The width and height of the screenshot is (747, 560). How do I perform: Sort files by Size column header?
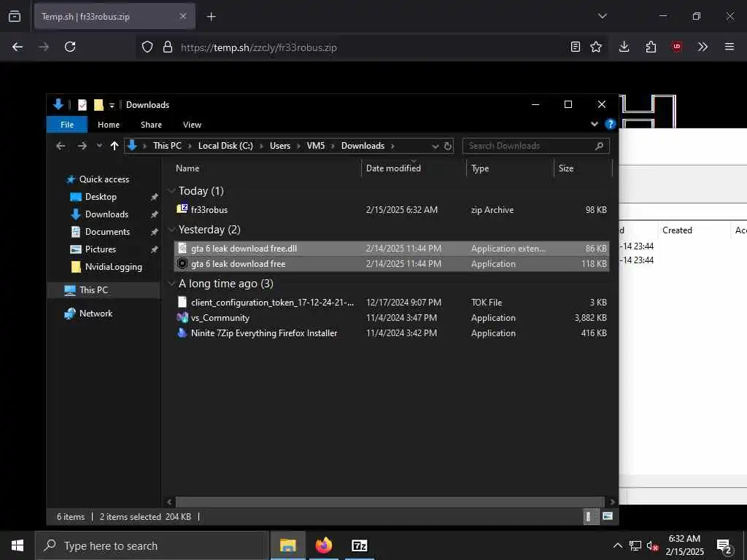click(583, 168)
